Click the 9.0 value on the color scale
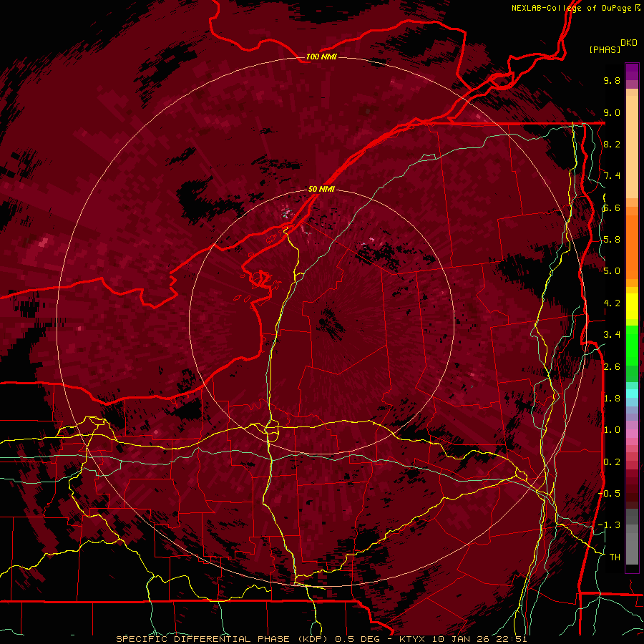Viewport: 644px width, 644px height. (x=612, y=112)
